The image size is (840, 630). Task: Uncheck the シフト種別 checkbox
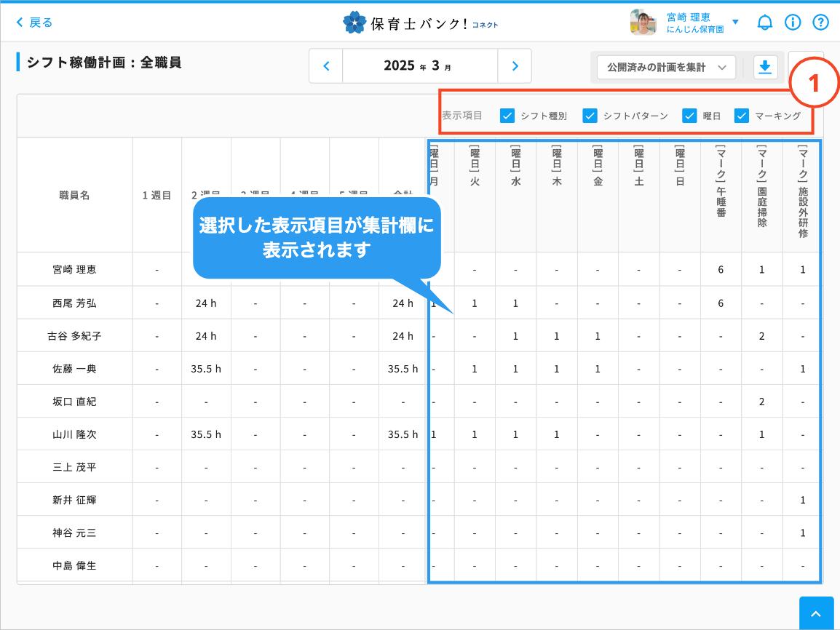coord(507,115)
